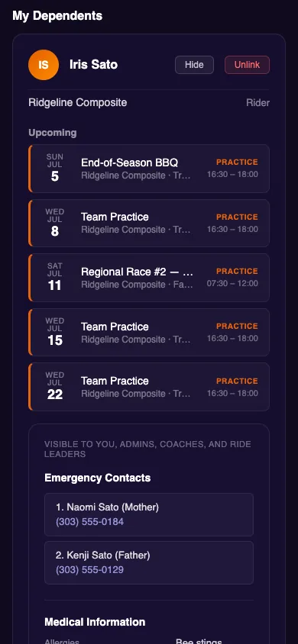Click Iris Sato's orange IS avatar
Viewport: 298px width, 644px height.
coord(43,65)
